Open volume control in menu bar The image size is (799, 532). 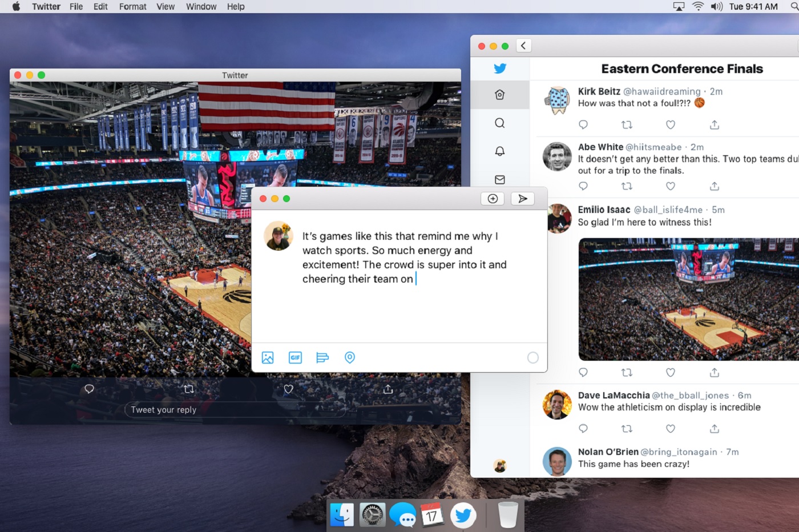click(x=716, y=6)
